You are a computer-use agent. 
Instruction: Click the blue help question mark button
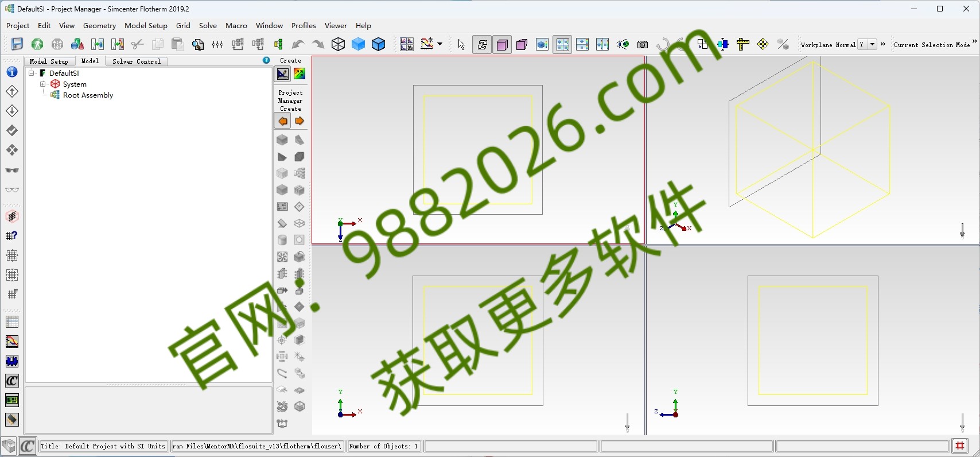(x=266, y=60)
